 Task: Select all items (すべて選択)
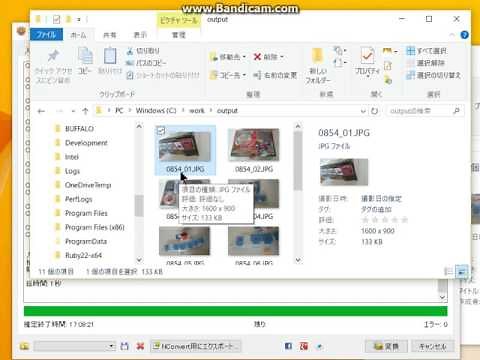coord(427,51)
